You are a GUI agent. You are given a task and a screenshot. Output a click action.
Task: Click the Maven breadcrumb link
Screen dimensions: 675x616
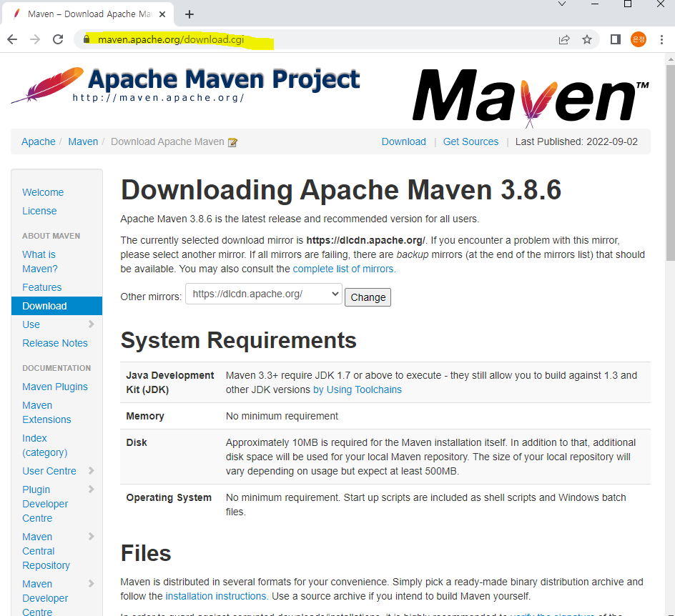(83, 141)
